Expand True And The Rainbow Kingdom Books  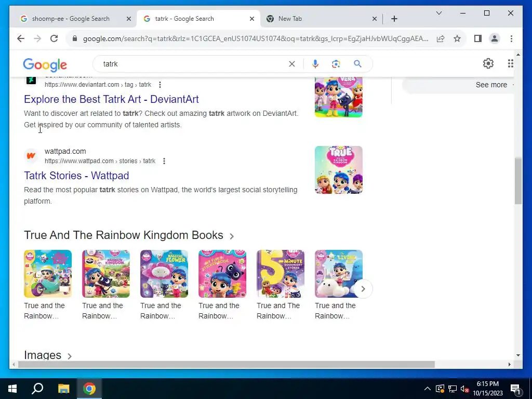click(x=232, y=236)
